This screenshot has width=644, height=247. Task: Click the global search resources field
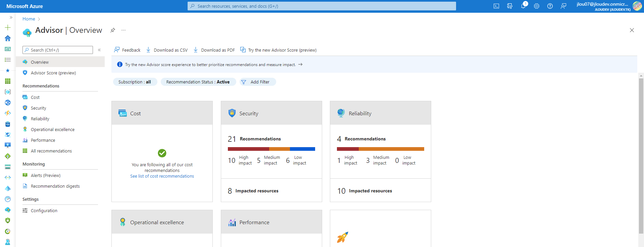pyautogui.click(x=321, y=6)
